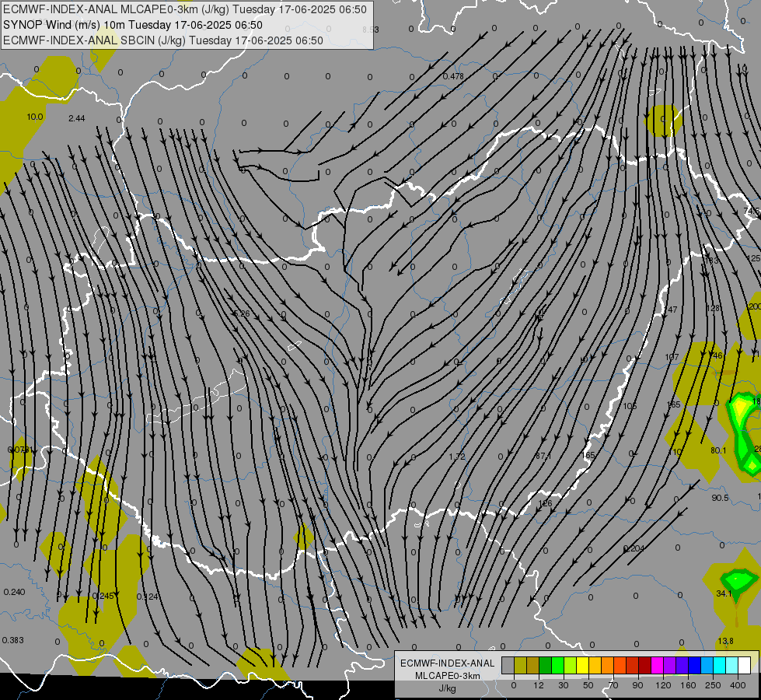Select the bright yellow legend swatch
Screen dimensions: 761x700
pos(582,666)
